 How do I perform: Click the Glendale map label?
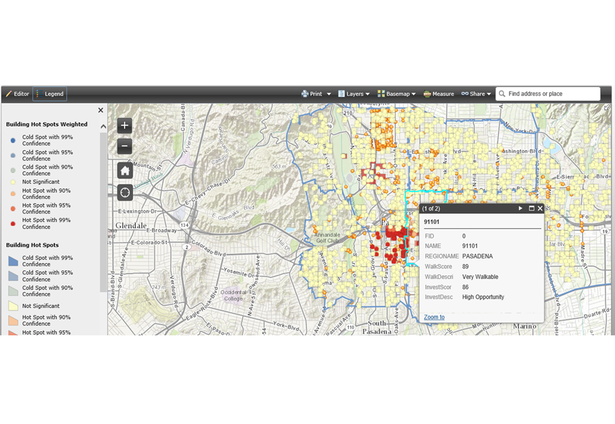(x=131, y=226)
